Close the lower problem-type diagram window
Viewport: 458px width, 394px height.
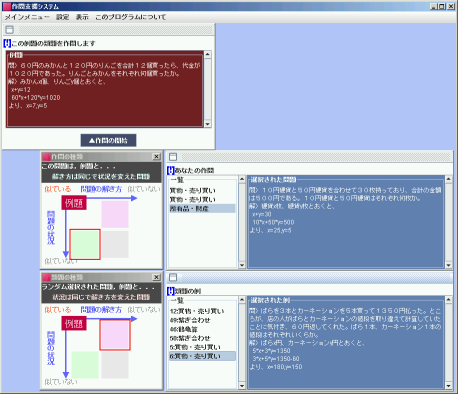point(156,277)
